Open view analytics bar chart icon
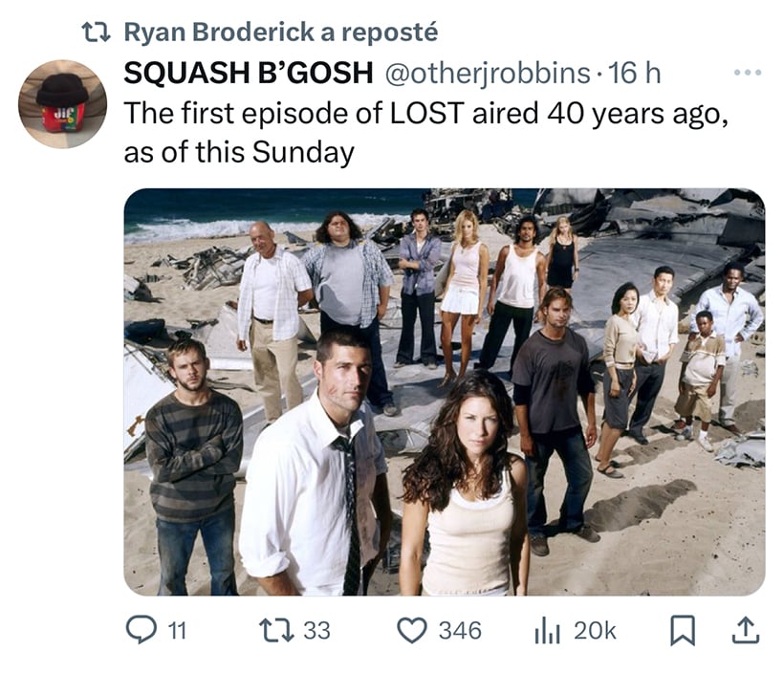 pos(547,630)
